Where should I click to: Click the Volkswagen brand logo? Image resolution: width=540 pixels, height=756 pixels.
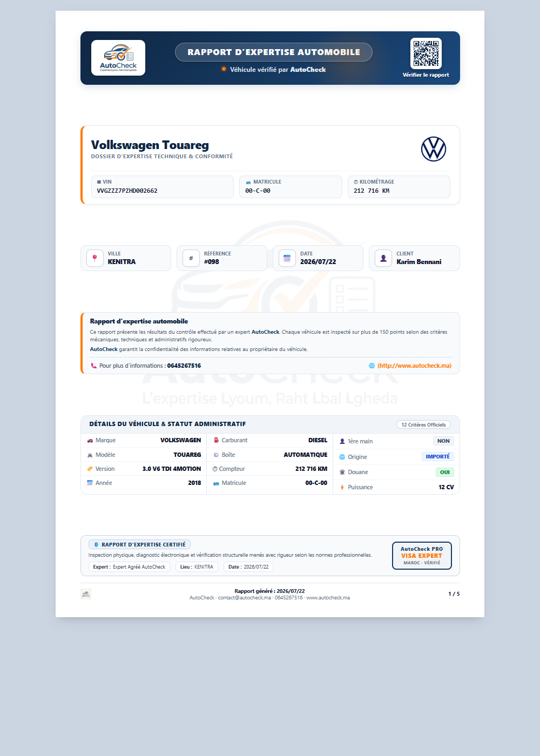434,149
